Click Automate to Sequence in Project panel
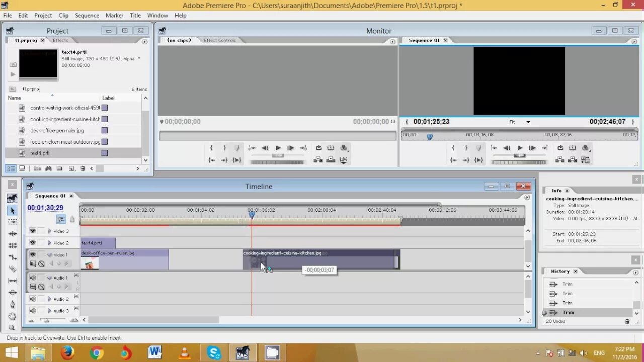The image size is (644, 362). coord(37,168)
